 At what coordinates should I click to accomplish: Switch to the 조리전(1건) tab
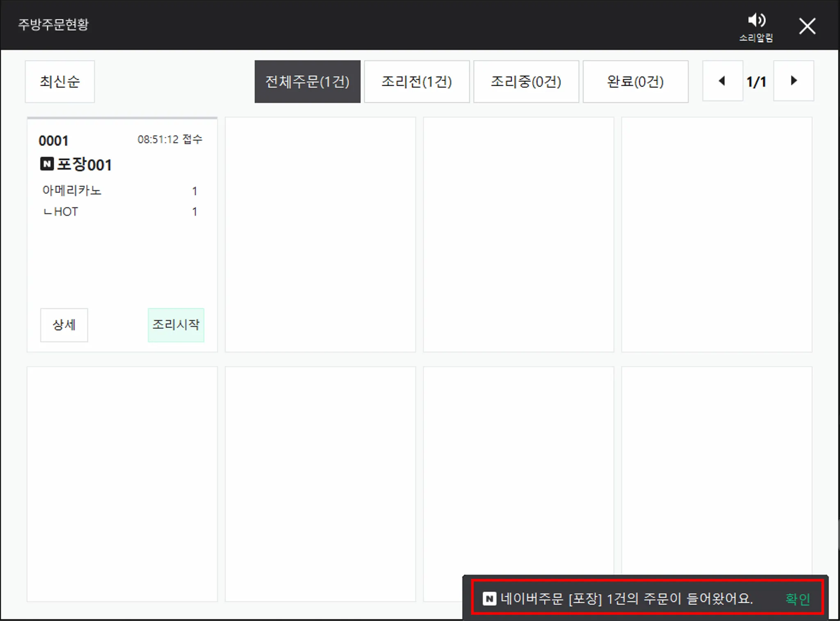click(416, 82)
